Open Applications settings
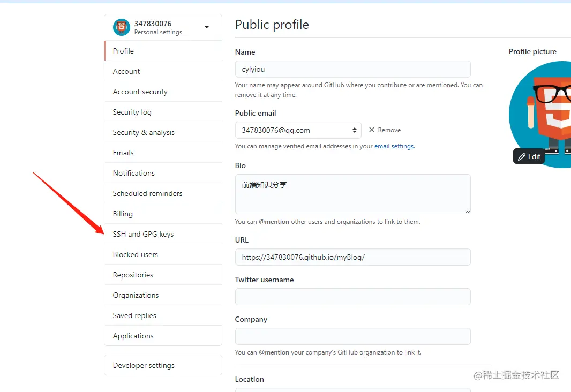Screen dimensions: 571x392 [x=163, y=336]
